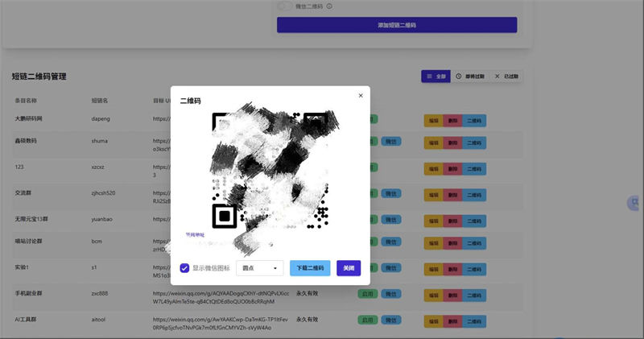
Task: Click the 添加短链二维码 button
Action: pyautogui.click(x=397, y=25)
